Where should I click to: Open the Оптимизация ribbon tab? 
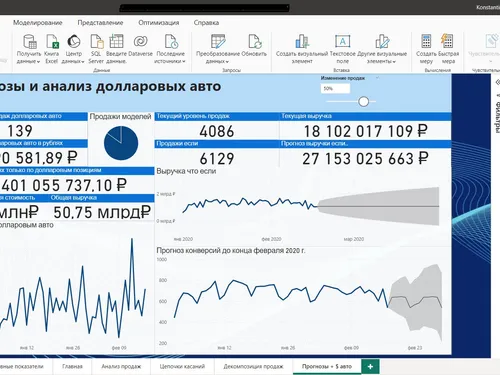159,23
